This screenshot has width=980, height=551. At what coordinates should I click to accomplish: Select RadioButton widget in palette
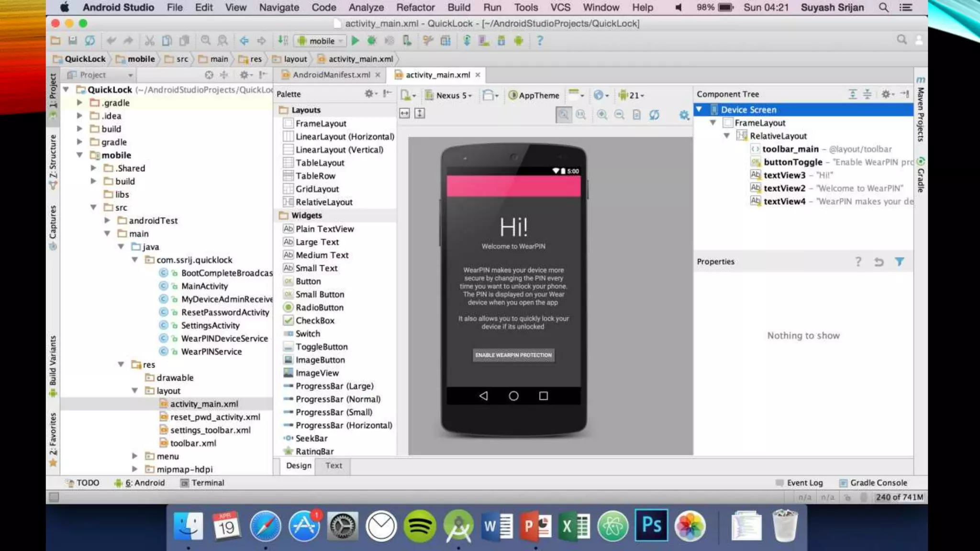(x=319, y=308)
